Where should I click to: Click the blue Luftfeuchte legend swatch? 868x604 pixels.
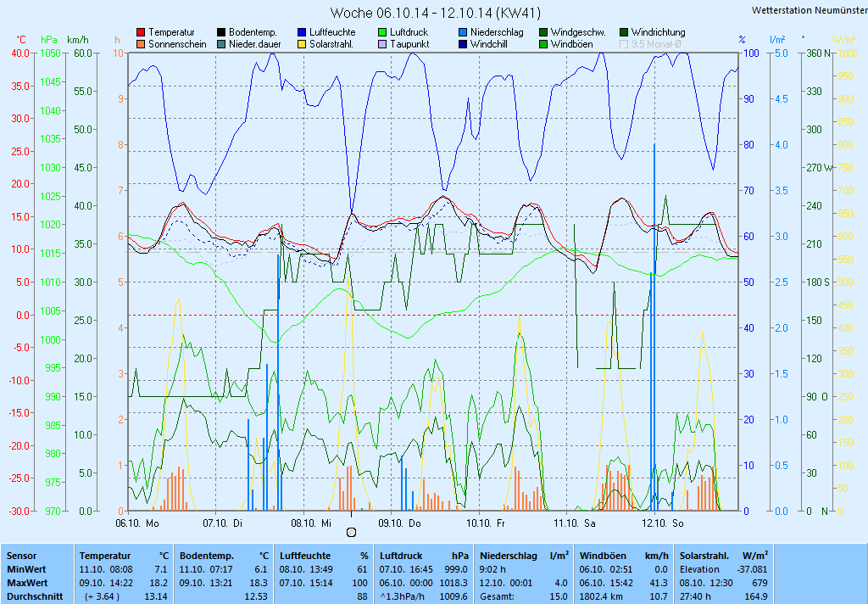pos(302,33)
